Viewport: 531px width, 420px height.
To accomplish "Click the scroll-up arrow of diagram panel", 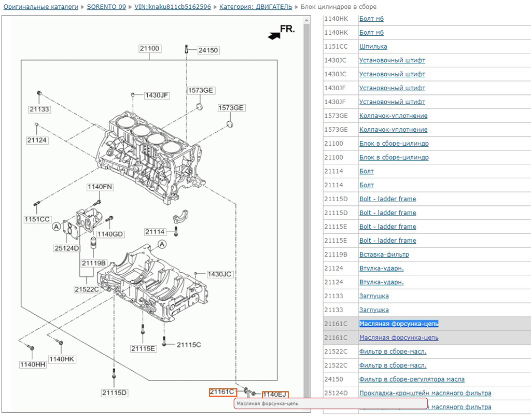I will tap(306, 21).
